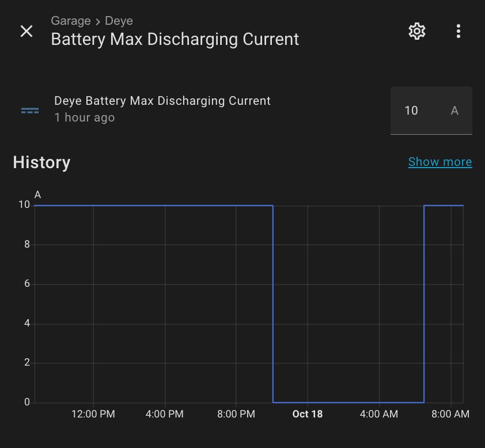Click the Oct 18 date label on chart
This screenshot has height=448, width=485.
[307, 414]
